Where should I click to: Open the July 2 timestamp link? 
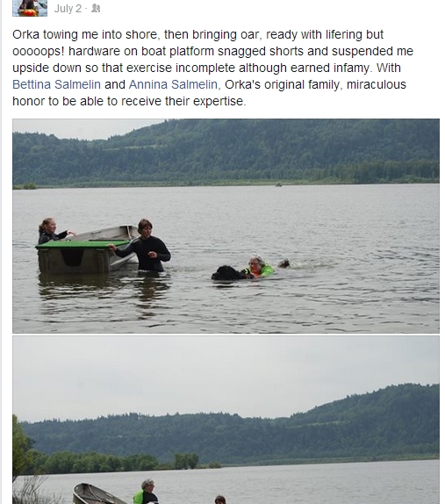(x=68, y=9)
